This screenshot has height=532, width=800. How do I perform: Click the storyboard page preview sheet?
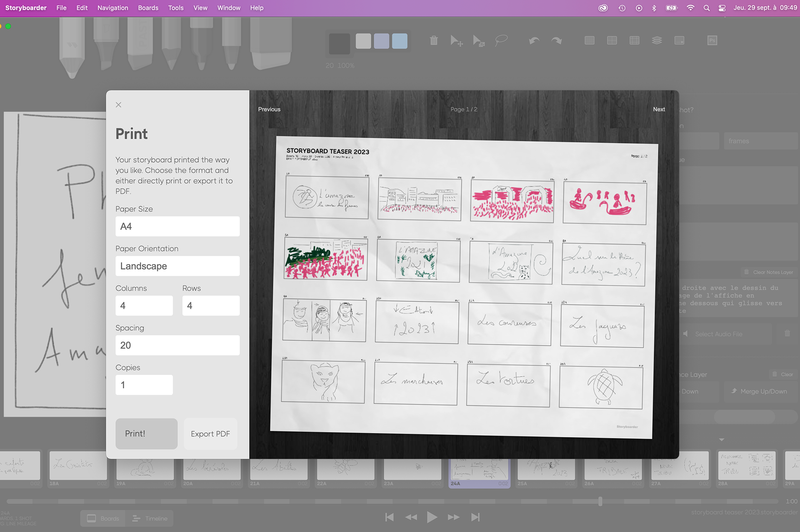click(464, 287)
